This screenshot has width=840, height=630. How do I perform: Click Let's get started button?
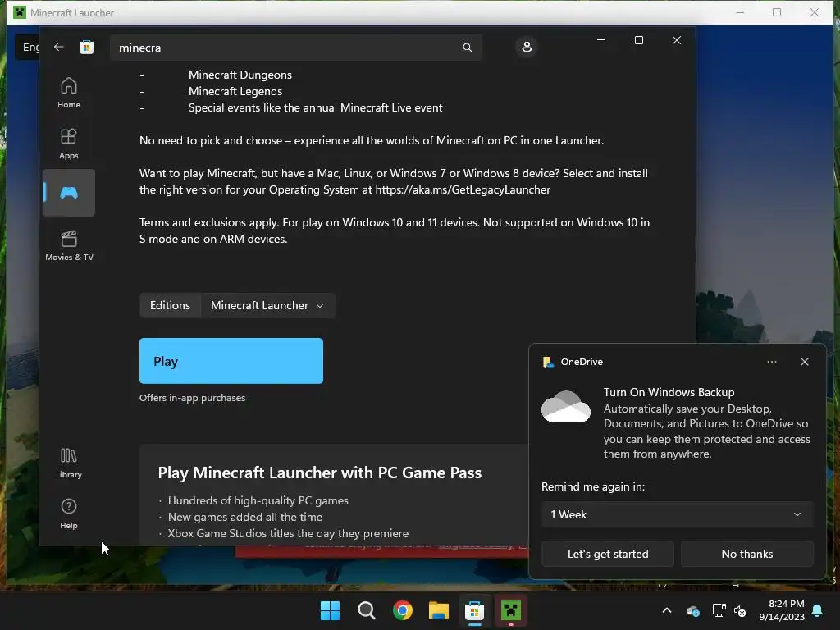click(608, 554)
